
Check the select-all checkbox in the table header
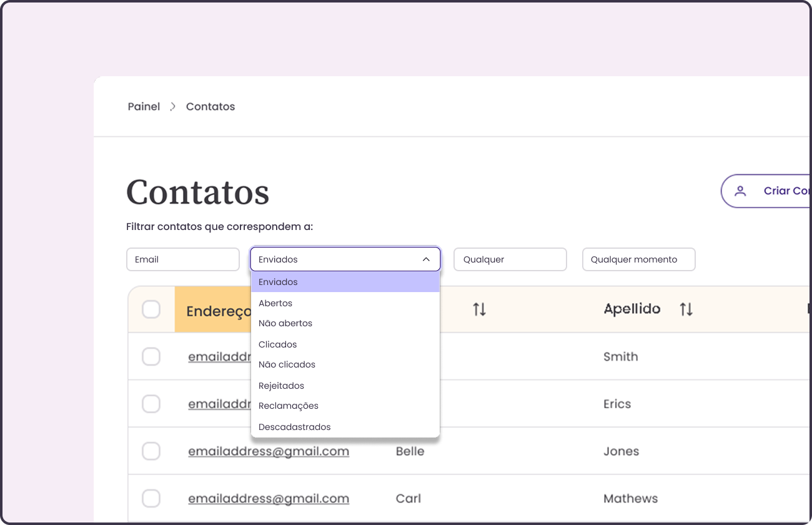(151, 309)
